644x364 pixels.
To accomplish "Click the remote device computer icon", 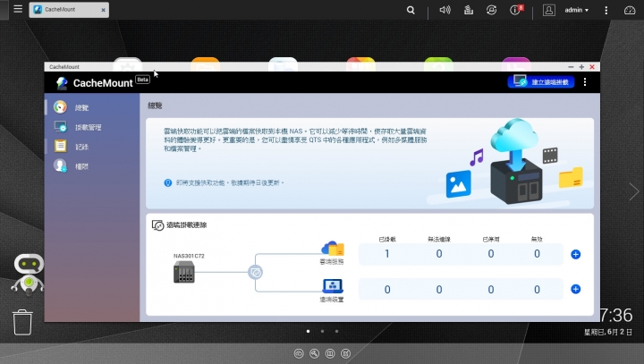I will pyautogui.click(x=332, y=286).
